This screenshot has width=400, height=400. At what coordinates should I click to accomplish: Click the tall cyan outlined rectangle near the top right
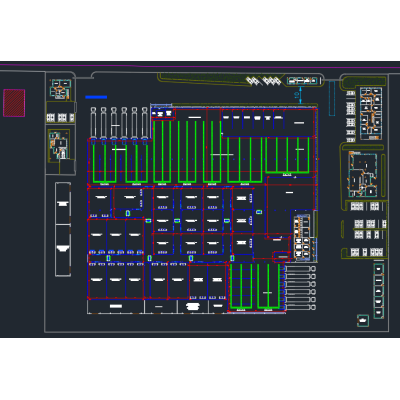[332, 98]
